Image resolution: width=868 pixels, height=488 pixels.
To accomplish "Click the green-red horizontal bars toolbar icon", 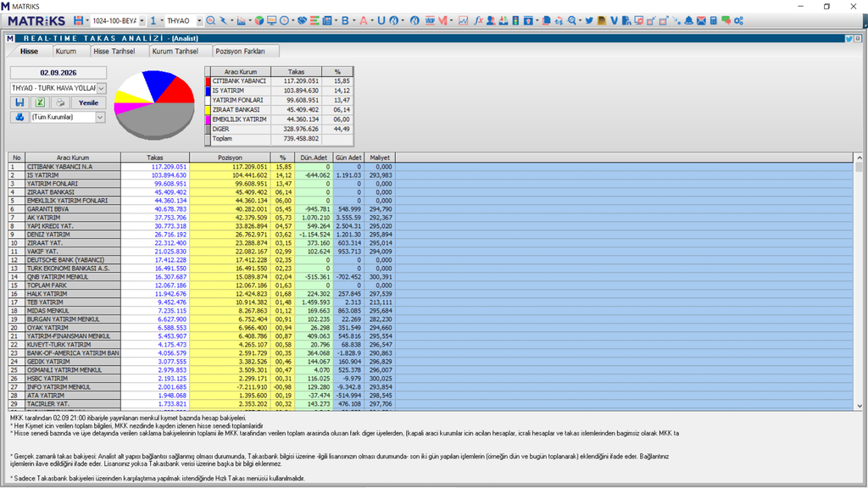I will [314, 20].
